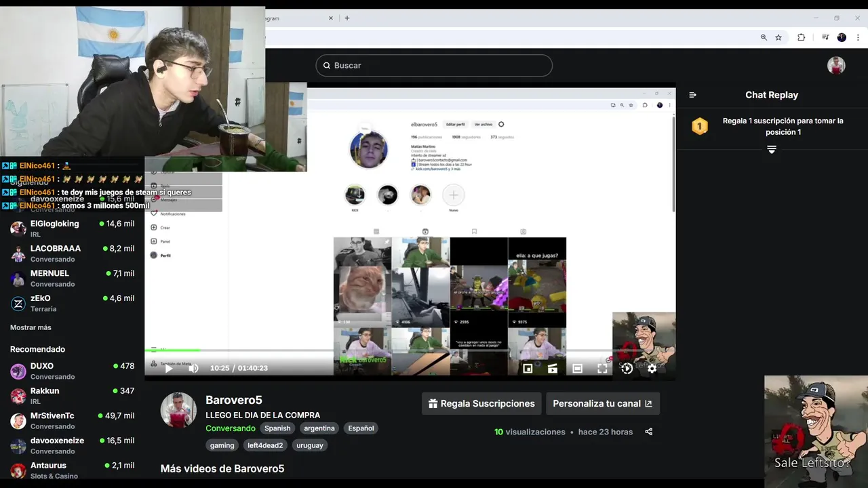Mute the video player volume
Viewport: 868px width, 488px height.
(x=193, y=368)
